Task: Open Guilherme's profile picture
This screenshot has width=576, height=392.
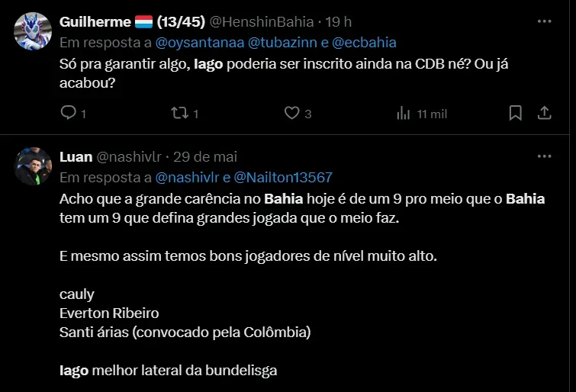Action: pos(33,30)
